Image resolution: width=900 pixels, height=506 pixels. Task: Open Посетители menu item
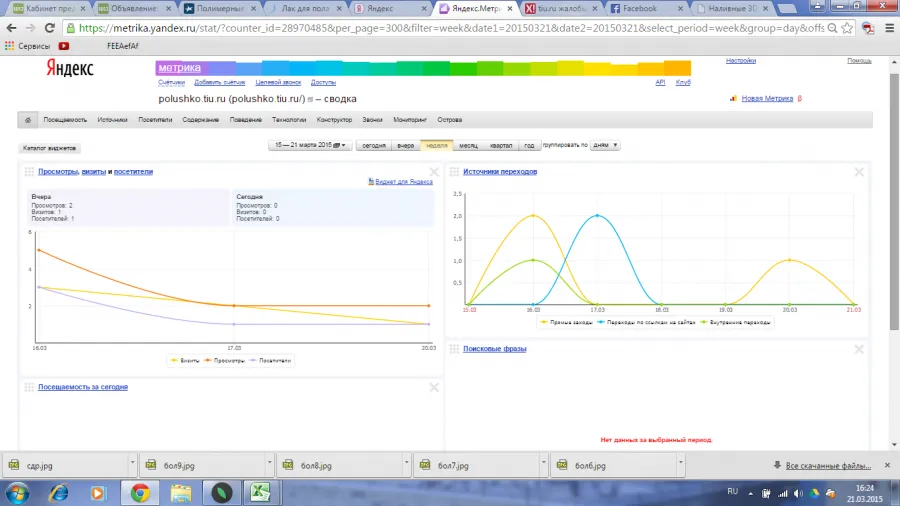click(155, 120)
